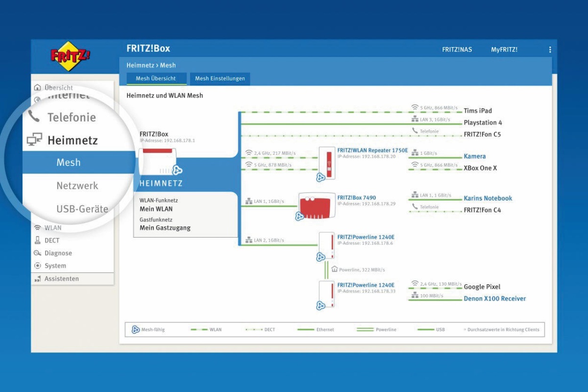This screenshot has height=392, width=588.
Task: Click the IP-Adresse 192.168.178.29 text
Action: click(367, 204)
